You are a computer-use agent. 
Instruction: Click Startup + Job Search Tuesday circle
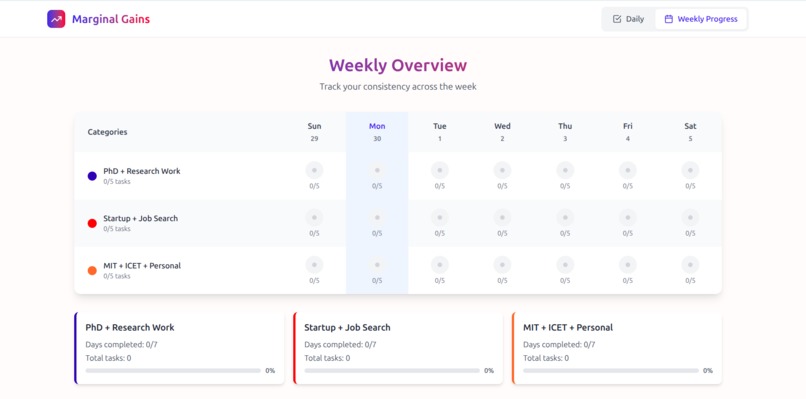[x=439, y=217]
